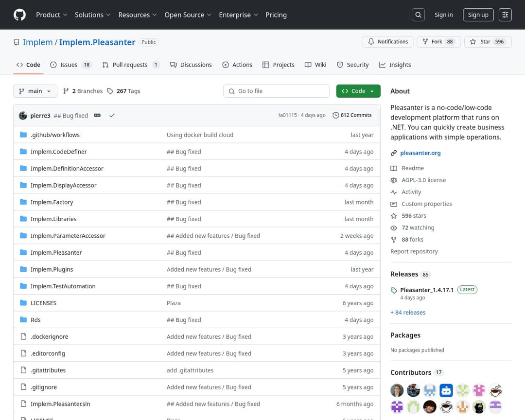525x420 pixels.
Task: Open the Implem.ParameterAccessor folder
Action: [68, 235]
